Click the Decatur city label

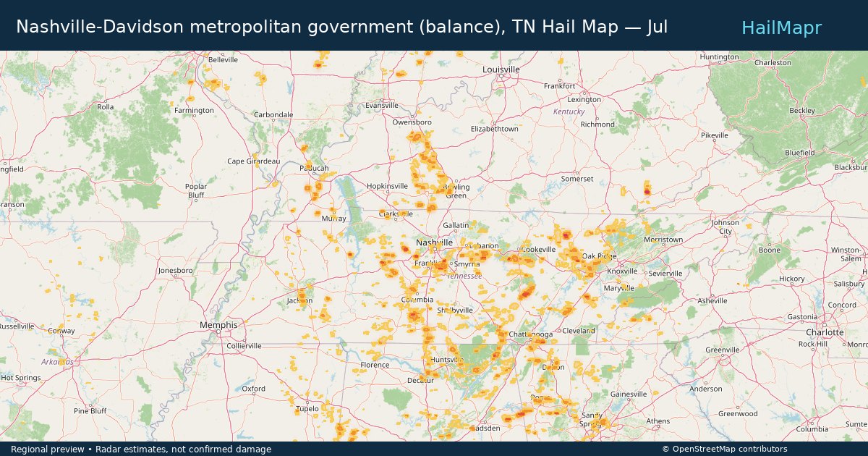click(x=420, y=380)
